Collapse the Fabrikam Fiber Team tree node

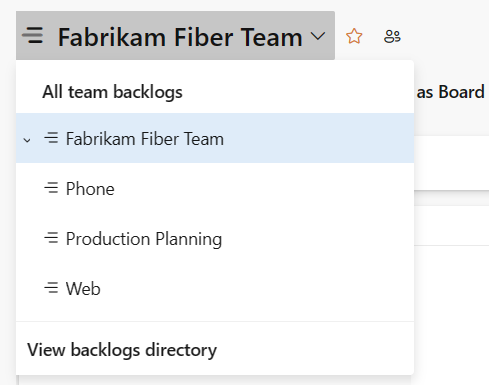27,140
